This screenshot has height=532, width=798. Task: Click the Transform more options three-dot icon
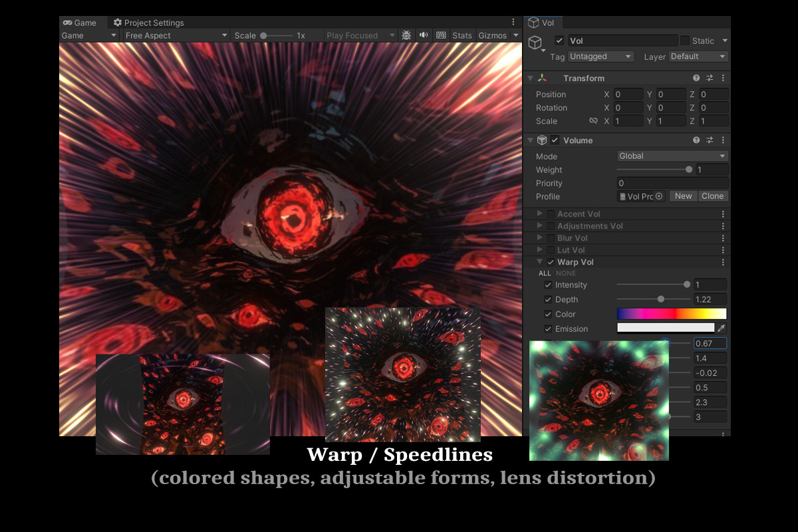coord(722,78)
